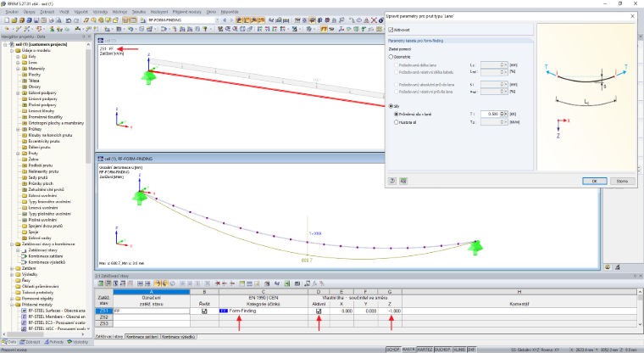The image size is (644, 353).
Task: Toggle Aktivní checkbox for ZS1 row
Action: 319,311
